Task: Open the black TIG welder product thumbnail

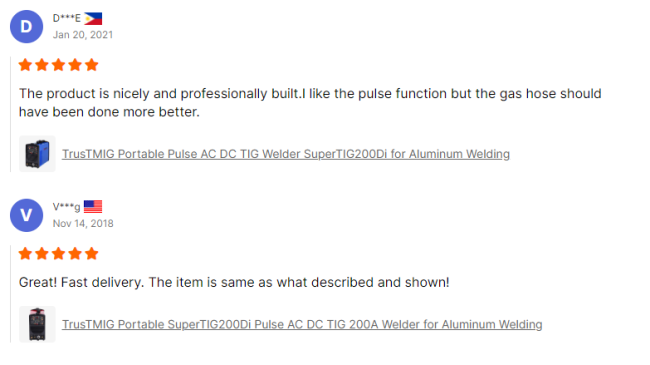Action: tap(37, 324)
